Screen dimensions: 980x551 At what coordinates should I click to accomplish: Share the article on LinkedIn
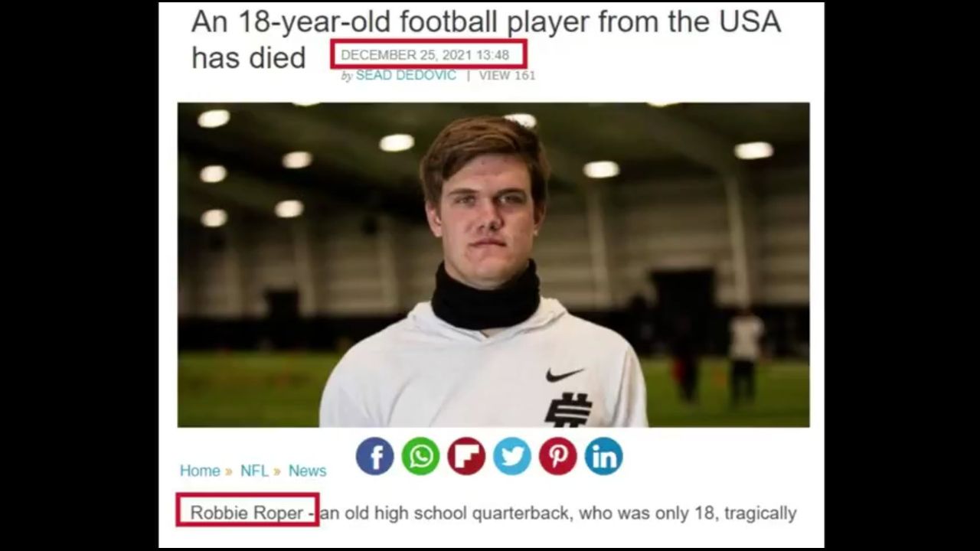pos(603,457)
